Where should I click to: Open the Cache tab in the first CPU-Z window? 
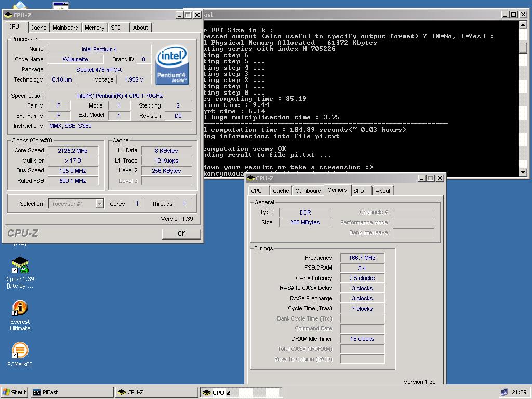tap(38, 28)
